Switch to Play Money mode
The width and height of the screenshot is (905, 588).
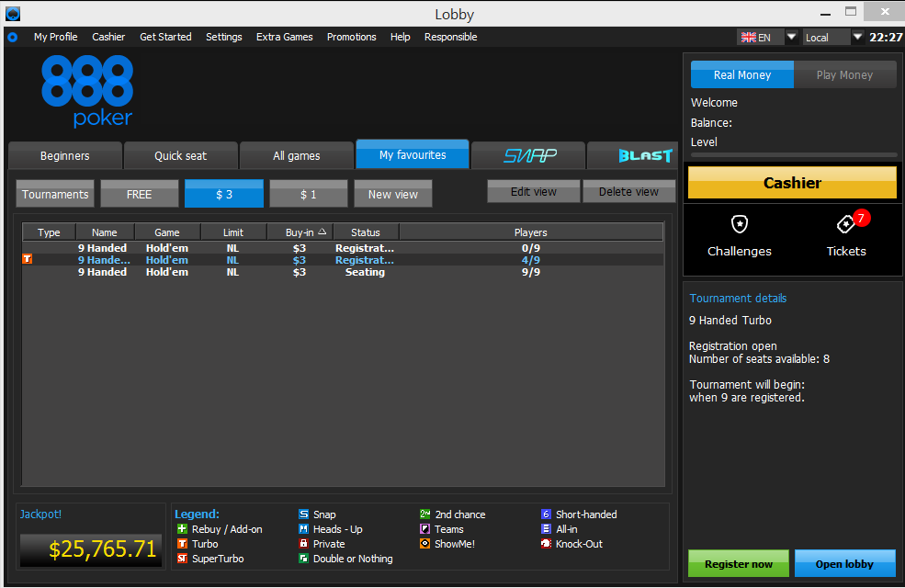[844, 75]
